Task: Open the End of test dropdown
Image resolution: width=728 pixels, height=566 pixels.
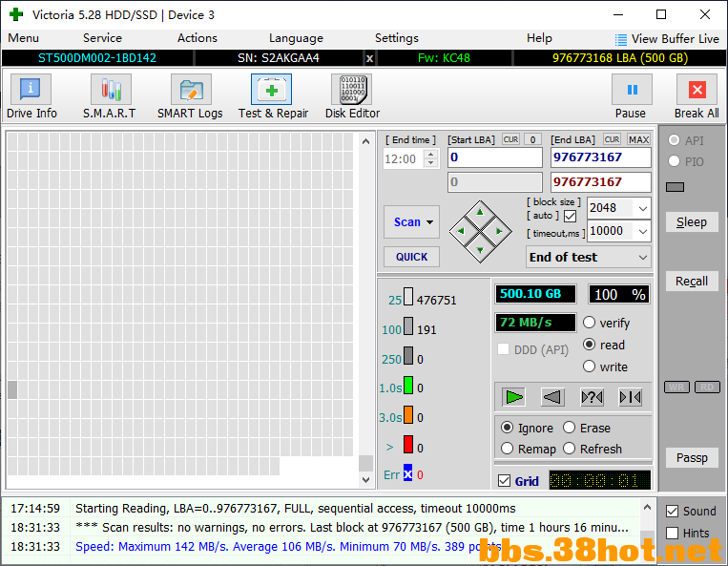Action: (x=589, y=258)
